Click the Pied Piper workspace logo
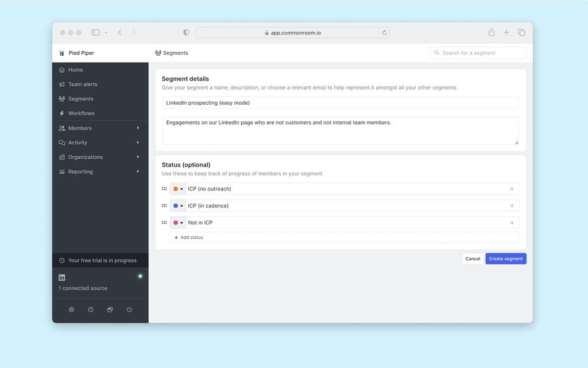Viewport: 588px width, 368px height. pyautogui.click(x=61, y=52)
